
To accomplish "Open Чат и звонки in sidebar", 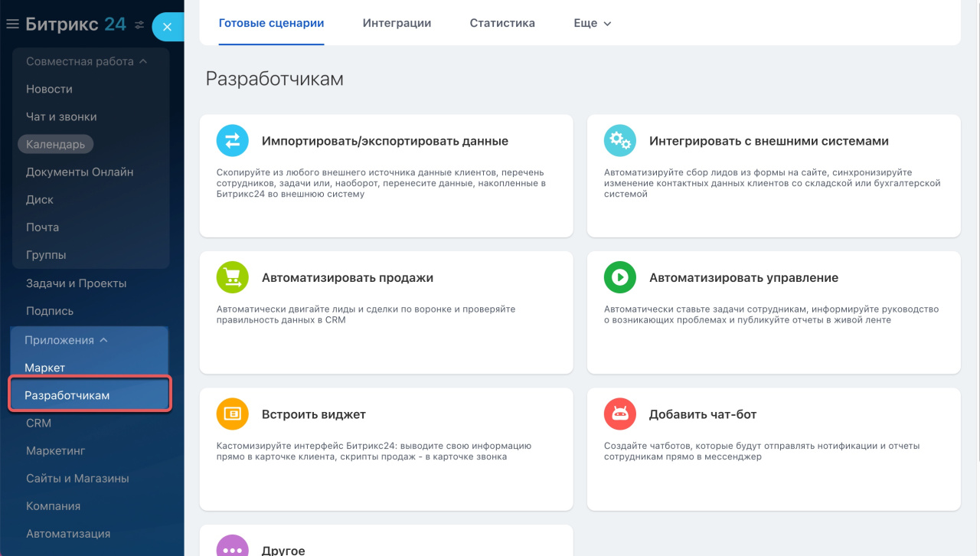I will (61, 116).
